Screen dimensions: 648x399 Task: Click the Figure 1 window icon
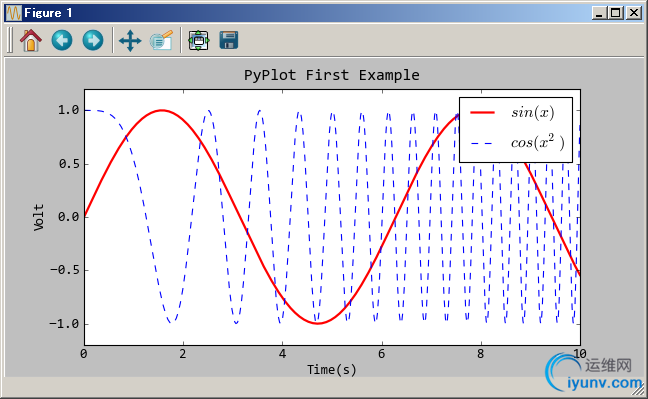14,13
